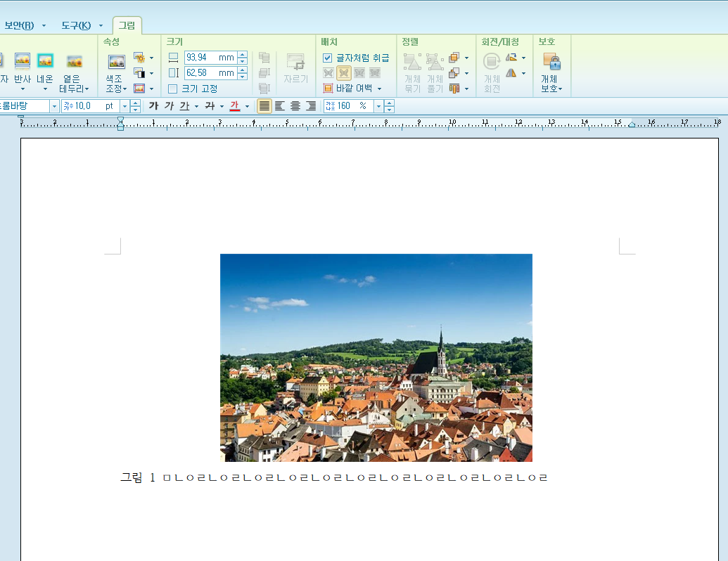
Task: Click the picture border/margin icon in 속성
Action: click(x=139, y=88)
